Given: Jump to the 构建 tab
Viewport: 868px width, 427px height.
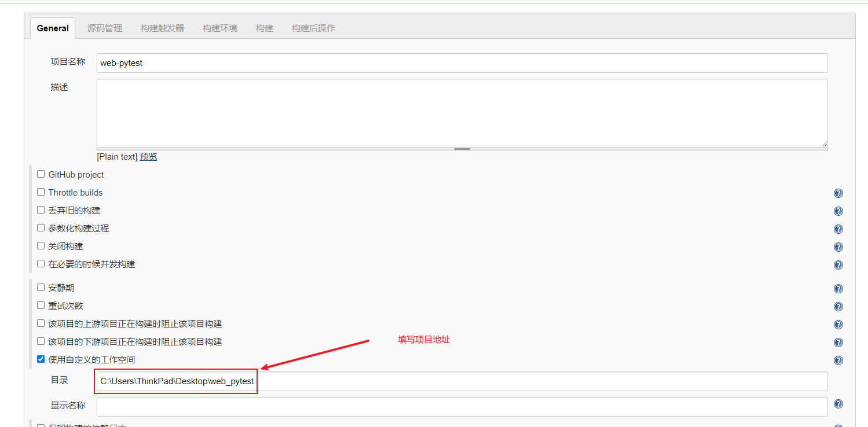Looking at the screenshot, I should [x=265, y=28].
